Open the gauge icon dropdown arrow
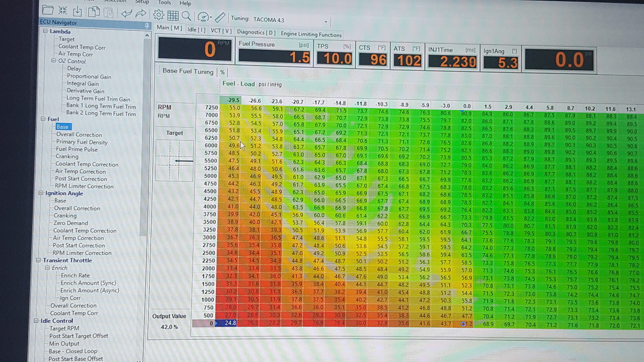The image size is (644, 362). coord(211,18)
